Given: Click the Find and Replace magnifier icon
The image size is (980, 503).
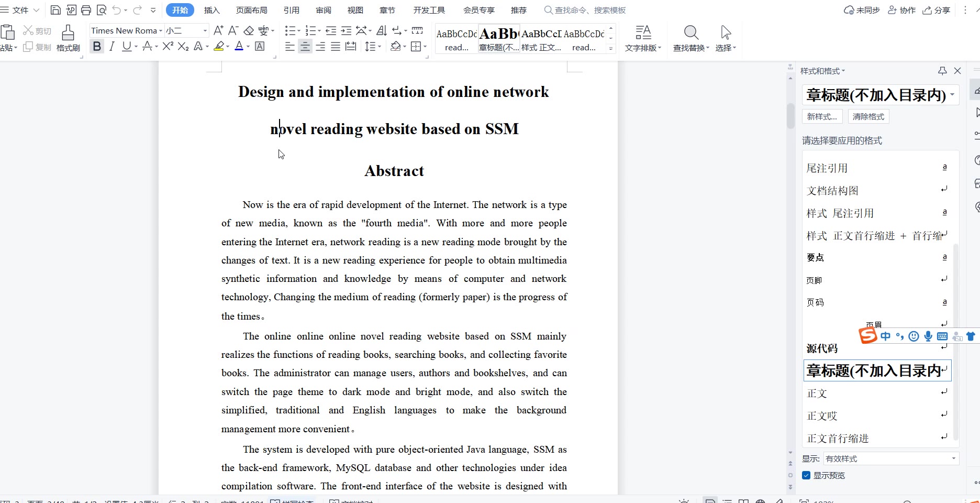Looking at the screenshot, I should point(691,33).
